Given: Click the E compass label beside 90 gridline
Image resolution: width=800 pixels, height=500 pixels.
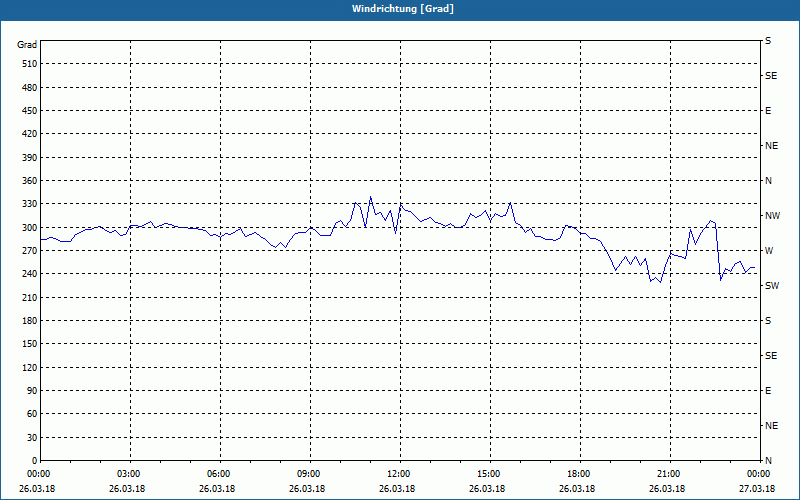Looking at the screenshot, I should tap(768, 391).
